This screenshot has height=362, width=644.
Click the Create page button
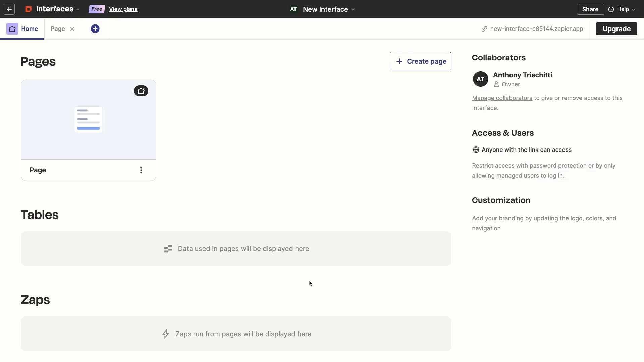coord(420,61)
